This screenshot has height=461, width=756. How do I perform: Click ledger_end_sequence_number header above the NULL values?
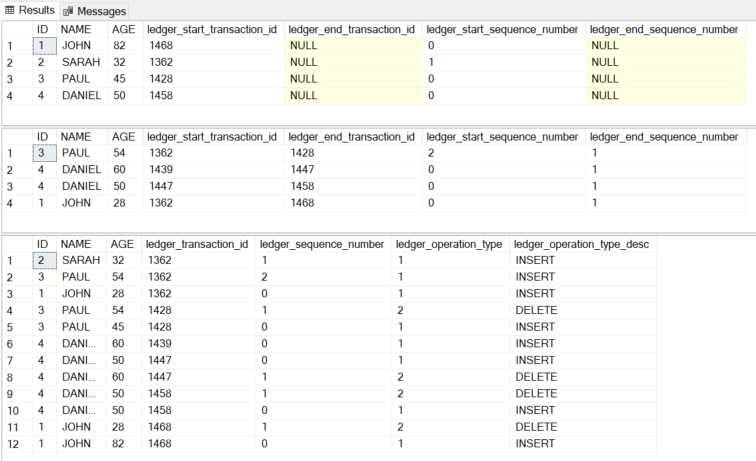665,29
